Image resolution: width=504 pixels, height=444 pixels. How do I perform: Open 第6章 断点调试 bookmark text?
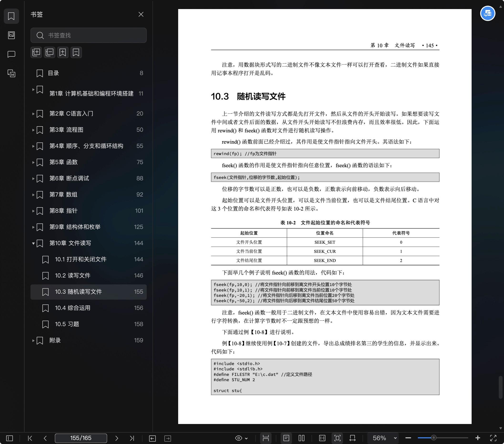69,178
